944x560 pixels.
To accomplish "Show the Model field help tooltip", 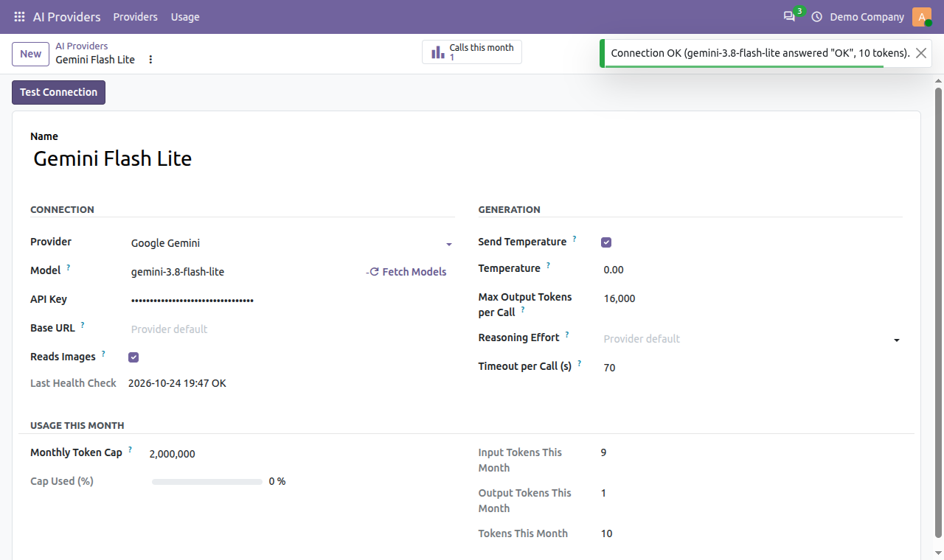I will [69, 267].
